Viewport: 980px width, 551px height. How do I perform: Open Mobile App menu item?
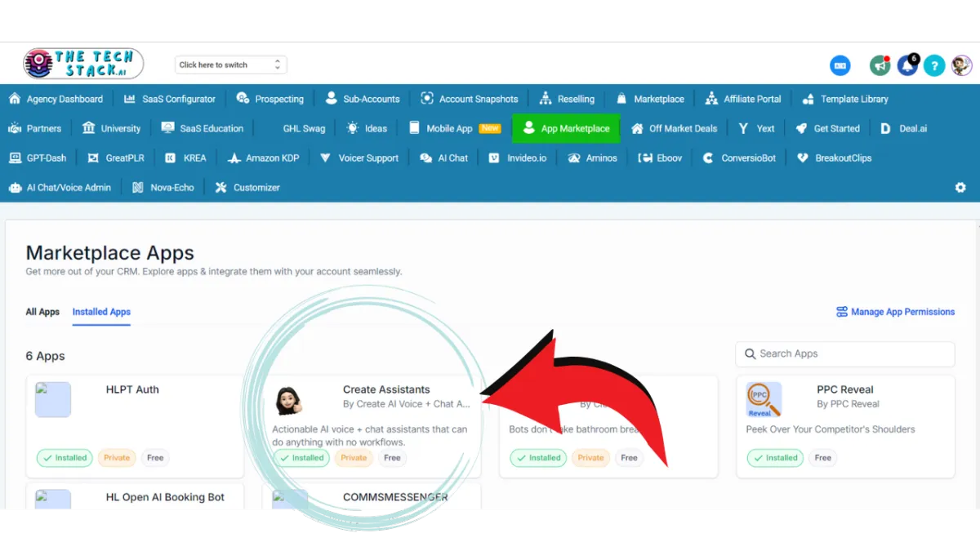[x=454, y=128]
